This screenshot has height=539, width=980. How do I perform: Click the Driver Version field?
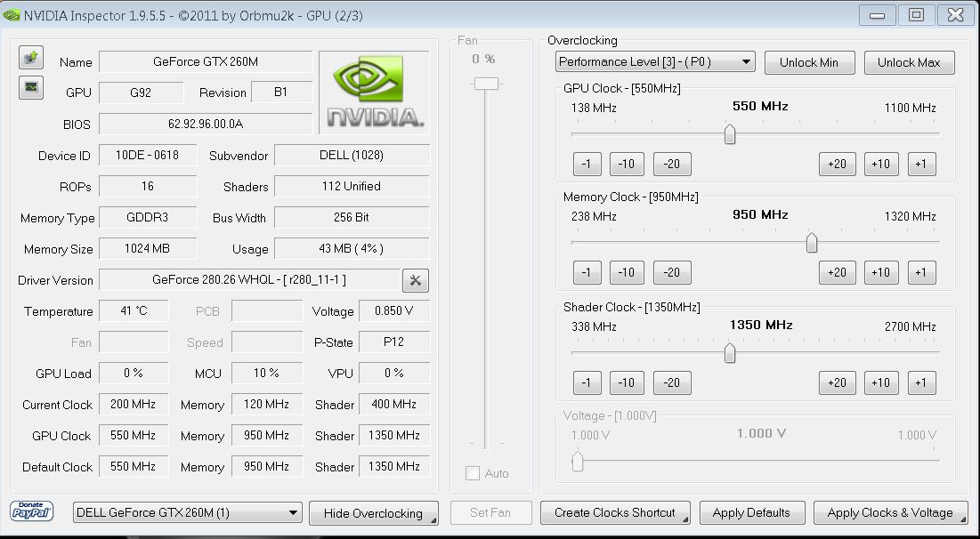click(249, 280)
